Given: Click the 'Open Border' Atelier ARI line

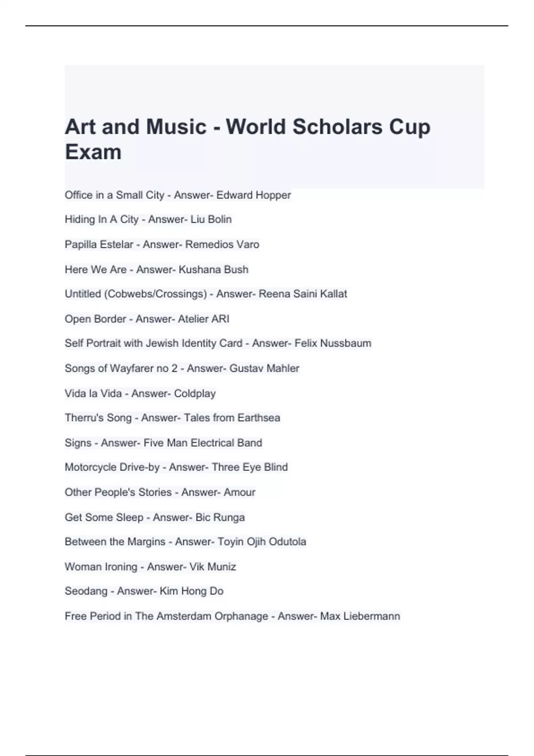Looking at the screenshot, I should coord(147,319).
